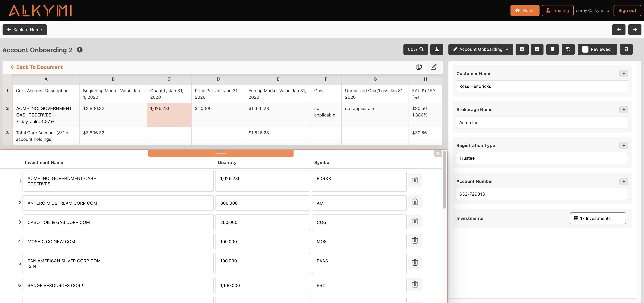The image size is (644, 303).
Task: Open the Account Onboarding dropdown
Action: pos(481,49)
